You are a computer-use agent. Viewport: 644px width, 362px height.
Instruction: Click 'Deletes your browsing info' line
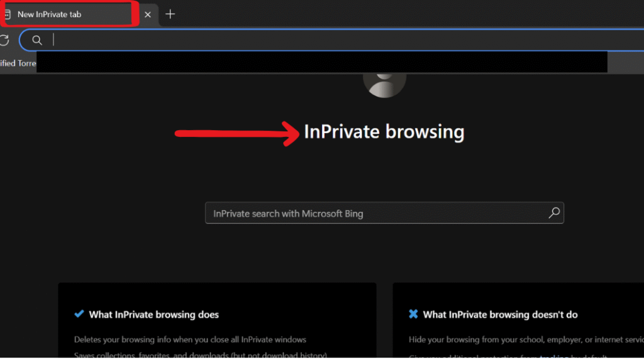[190, 340]
